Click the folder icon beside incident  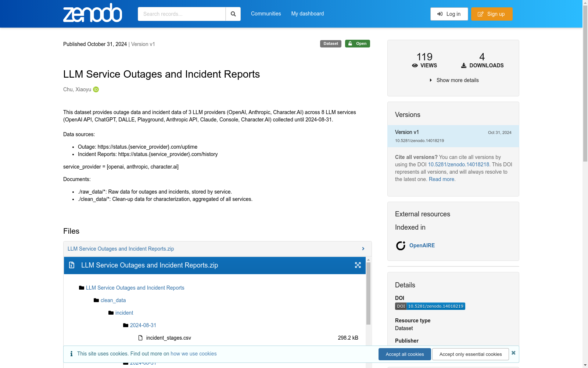tap(111, 313)
